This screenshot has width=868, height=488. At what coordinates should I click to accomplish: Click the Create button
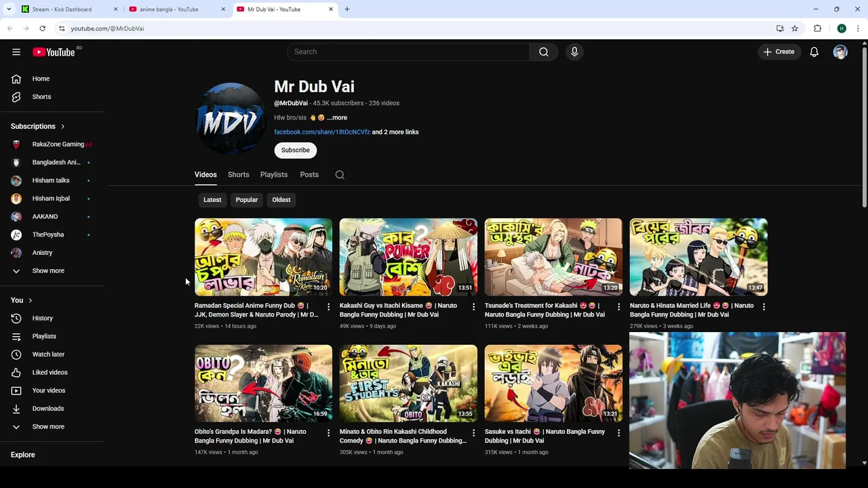[x=779, y=52]
